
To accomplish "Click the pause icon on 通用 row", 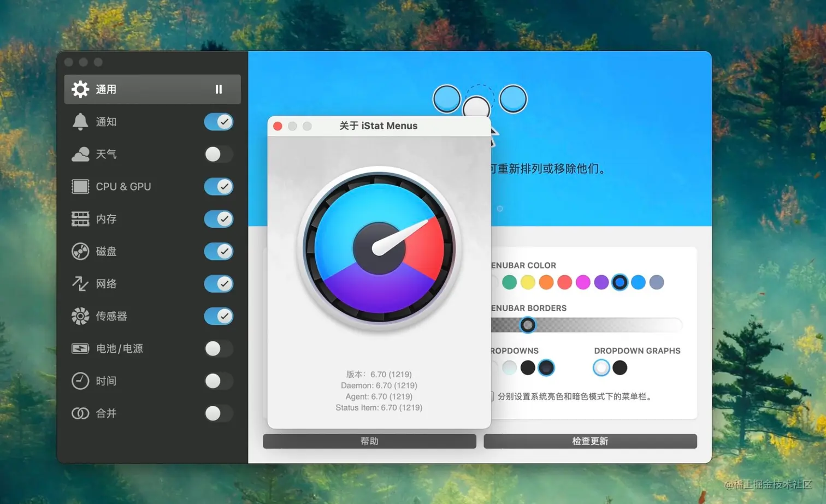I will [219, 89].
